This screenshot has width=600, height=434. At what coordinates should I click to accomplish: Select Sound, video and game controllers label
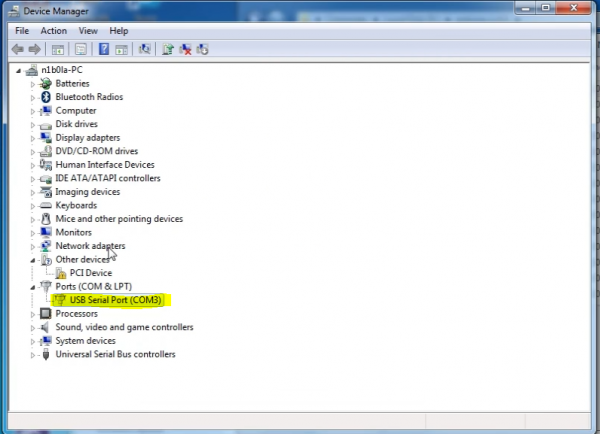pos(124,327)
